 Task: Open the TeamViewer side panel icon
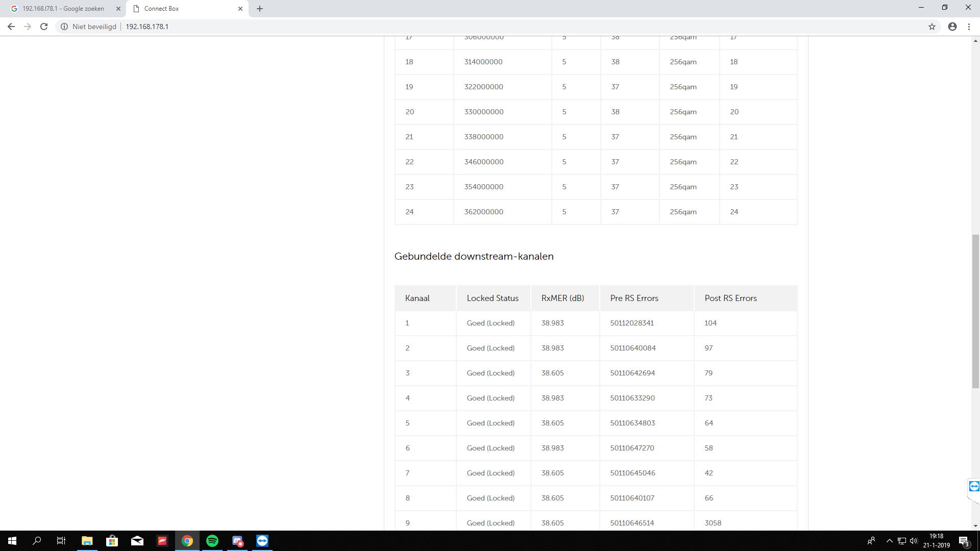(x=974, y=486)
